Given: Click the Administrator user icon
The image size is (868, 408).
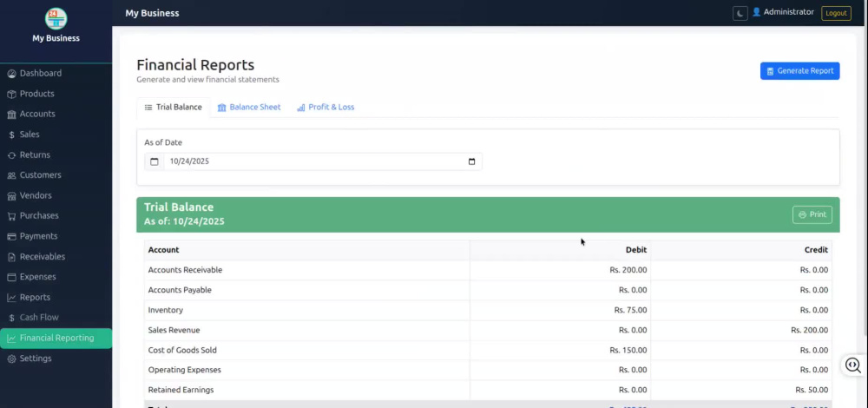Looking at the screenshot, I should (x=756, y=12).
